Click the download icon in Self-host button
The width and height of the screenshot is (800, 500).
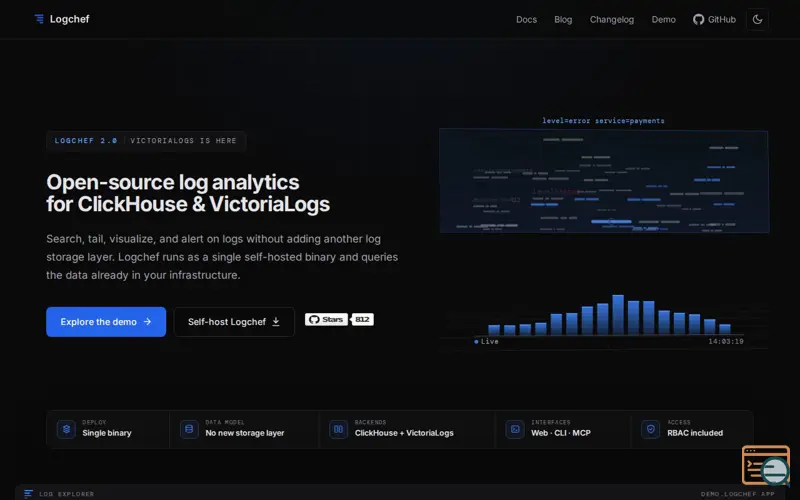coord(276,322)
